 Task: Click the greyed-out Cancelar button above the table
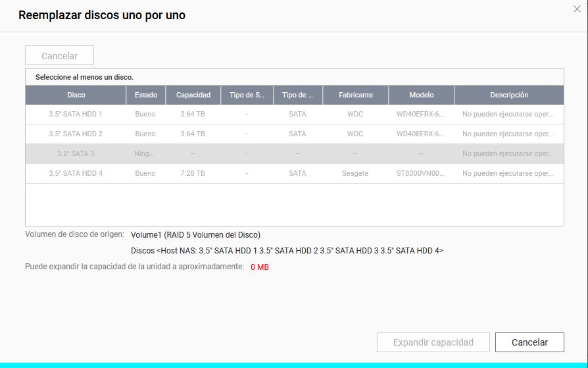point(59,56)
